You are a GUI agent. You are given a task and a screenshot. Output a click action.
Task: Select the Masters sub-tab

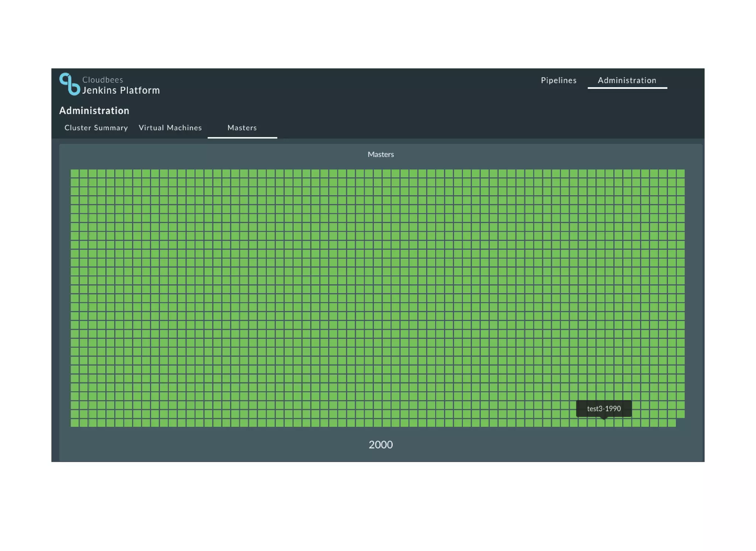pos(242,128)
